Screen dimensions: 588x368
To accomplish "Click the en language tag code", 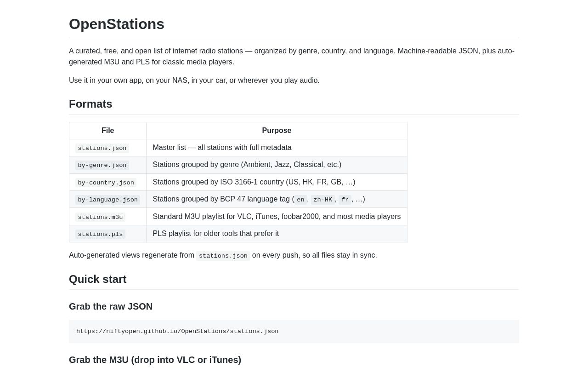I will point(300,200).
